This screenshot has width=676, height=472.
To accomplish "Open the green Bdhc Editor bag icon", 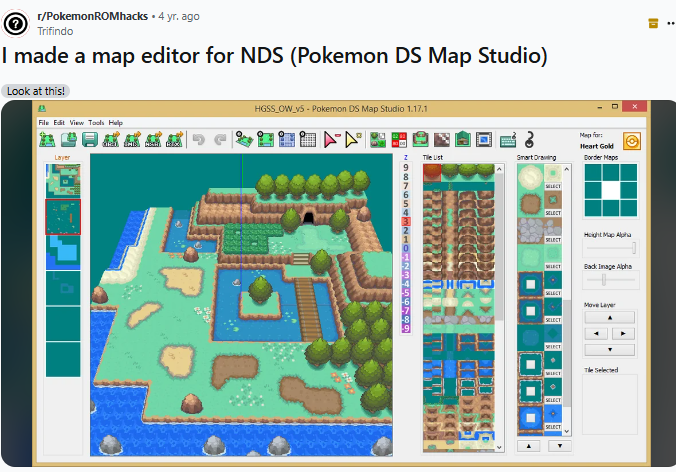I will click(x=420, y=140).
